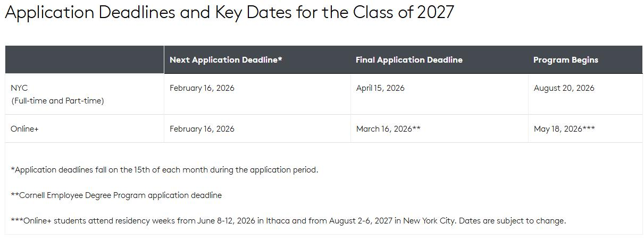Select the Program Begins column header

[x=565, y=60]
